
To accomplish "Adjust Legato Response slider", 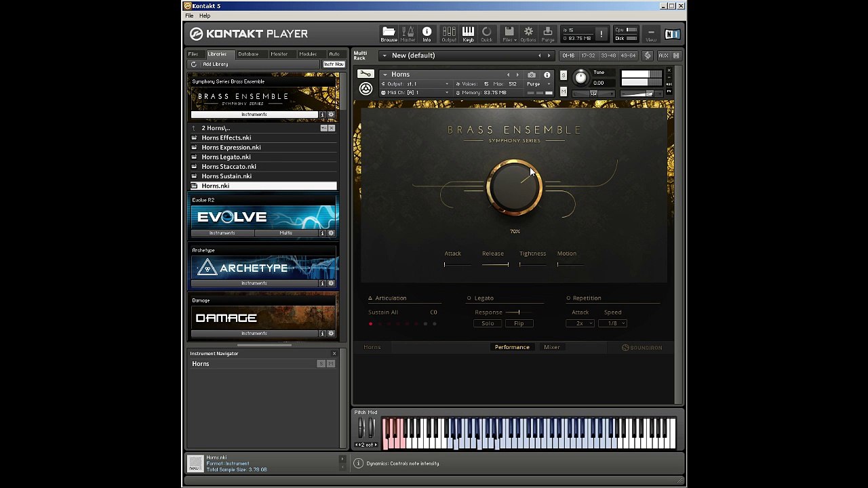I will [x=519, y=312].
